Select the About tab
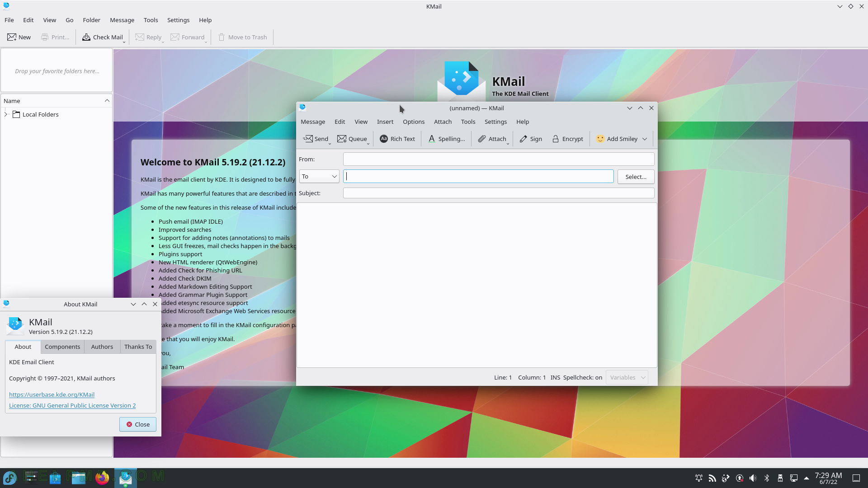This screenshot has width=868, height=488. [x=23, y=347]
